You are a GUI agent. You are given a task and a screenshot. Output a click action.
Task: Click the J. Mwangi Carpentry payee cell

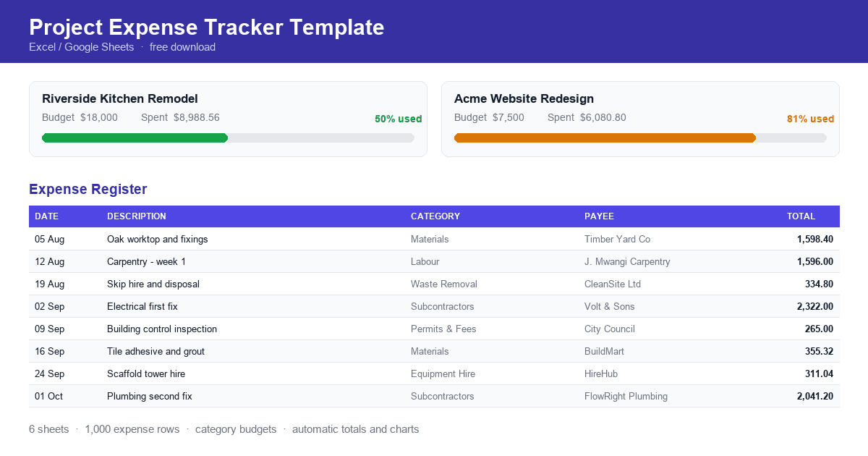627,261
